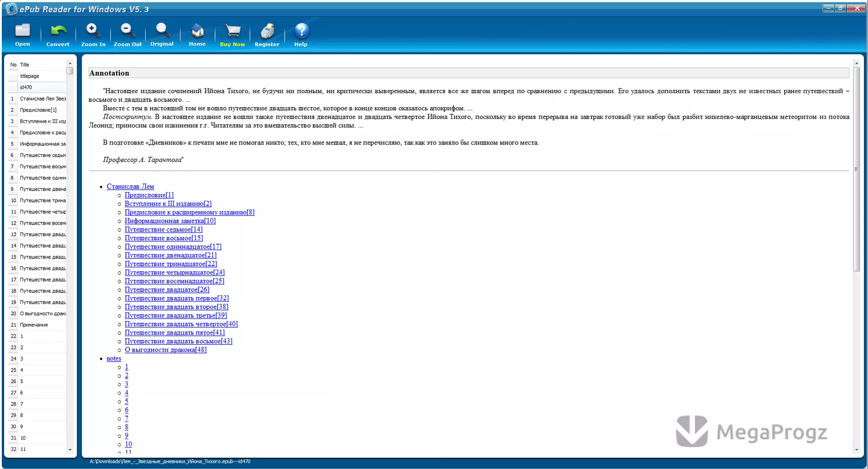The width and height of the screenshot is (868, 469).
Task: Click file path text in status bar
Action: pos(170,461)
